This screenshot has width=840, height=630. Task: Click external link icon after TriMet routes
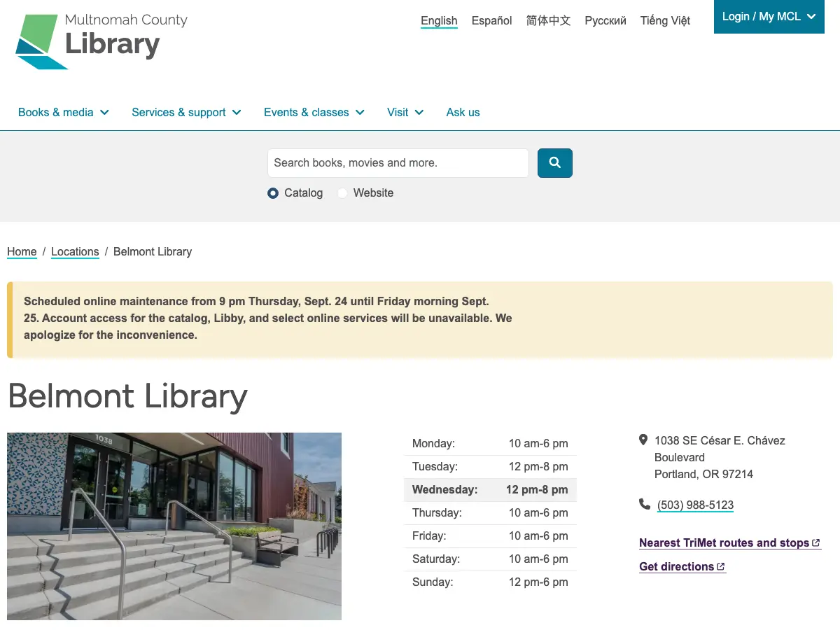[x=815, y=543]
